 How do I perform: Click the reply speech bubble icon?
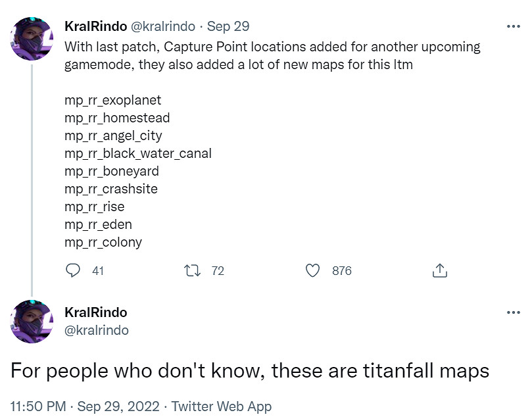point(74,270)
